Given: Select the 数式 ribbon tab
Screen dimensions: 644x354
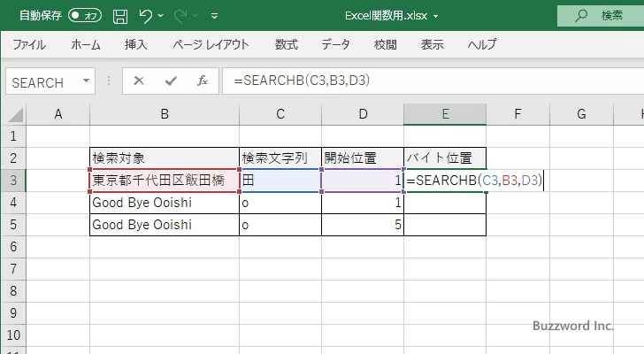Looking at the screenshot, I should click(x=287, y=44).
